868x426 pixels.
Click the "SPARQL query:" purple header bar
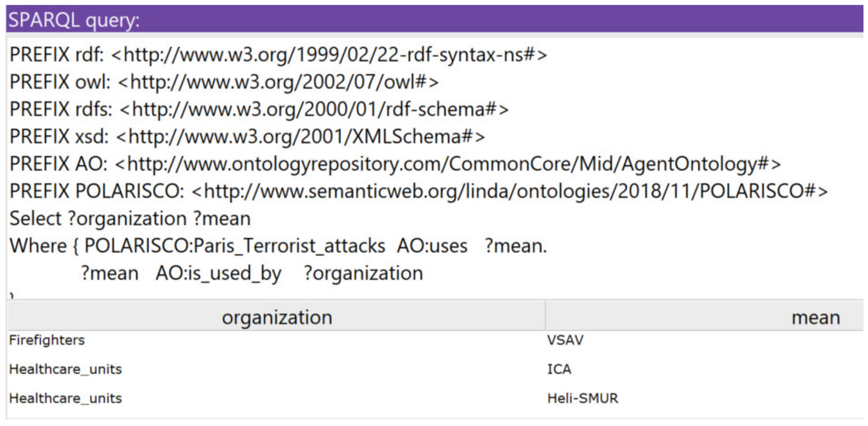pyautogui.click(x=434, y=19)
